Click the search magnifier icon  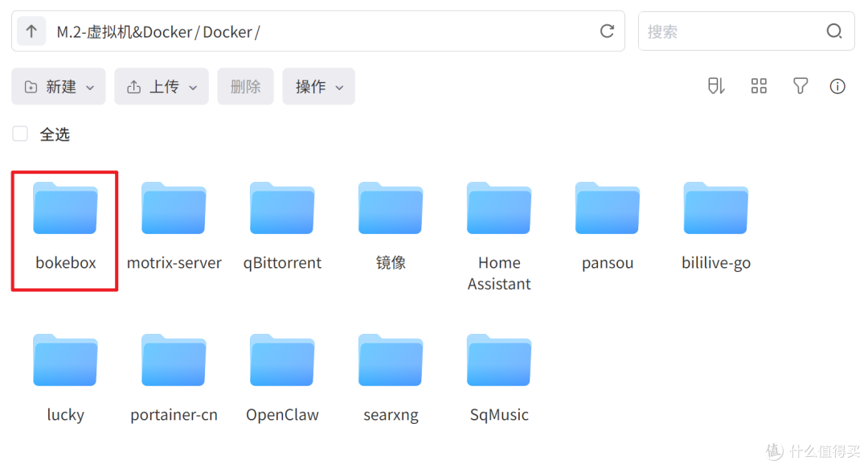coord(834,31)
